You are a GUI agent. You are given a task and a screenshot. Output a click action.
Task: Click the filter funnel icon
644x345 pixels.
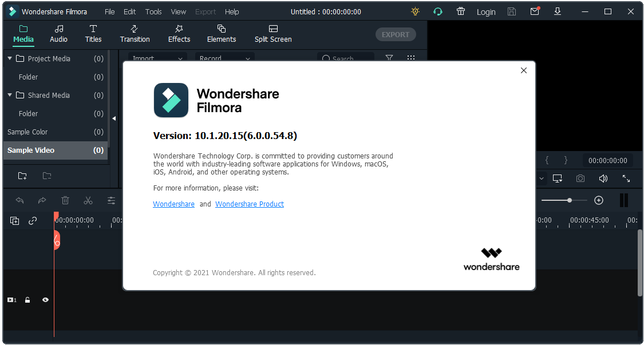[389, 57]
